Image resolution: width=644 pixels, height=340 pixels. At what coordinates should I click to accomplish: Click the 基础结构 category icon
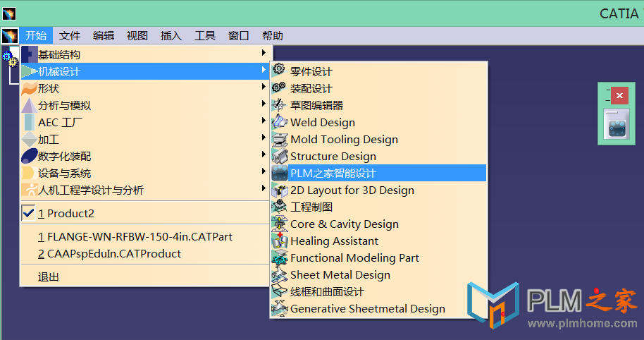coord(29,54)
